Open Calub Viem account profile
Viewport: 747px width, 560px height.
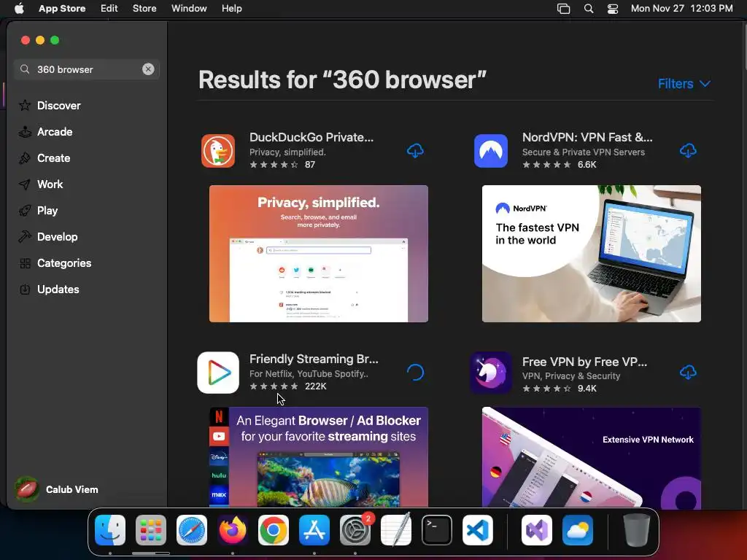pyautogui.click(x=57, y=489)
